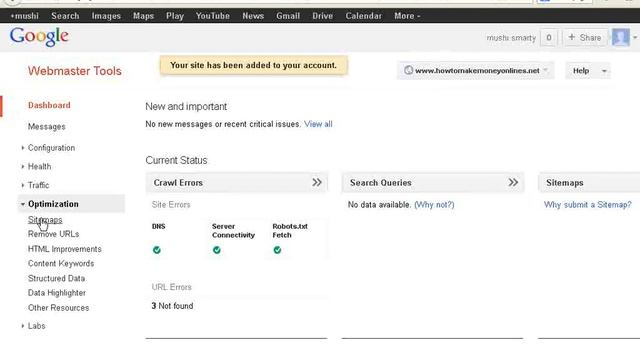Open Sitemaps under Optimization

tap(45, 220)
